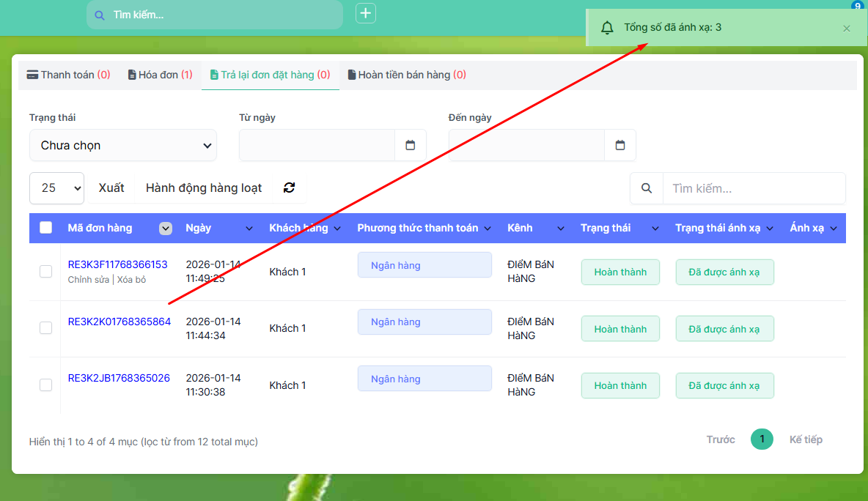Open the page size dropdown showing 25
Image resolution: width=868 pixels, height=501 pixels.
pyautogui.click(x=57, y=188)
